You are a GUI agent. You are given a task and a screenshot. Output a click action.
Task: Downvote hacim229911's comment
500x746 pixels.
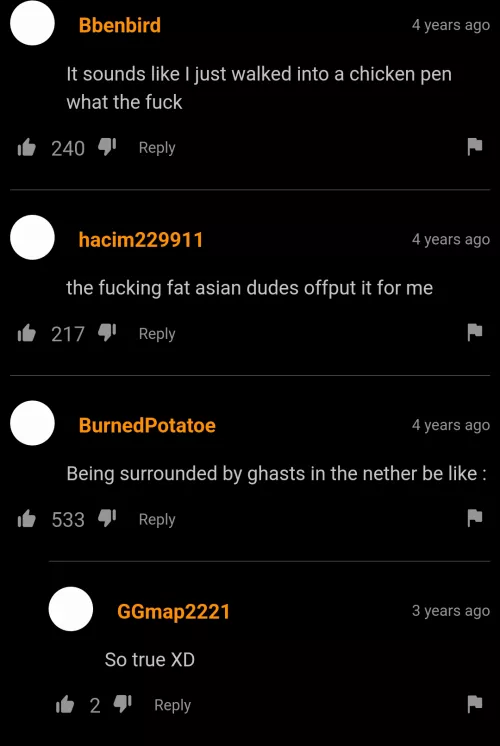coord(107,334)
